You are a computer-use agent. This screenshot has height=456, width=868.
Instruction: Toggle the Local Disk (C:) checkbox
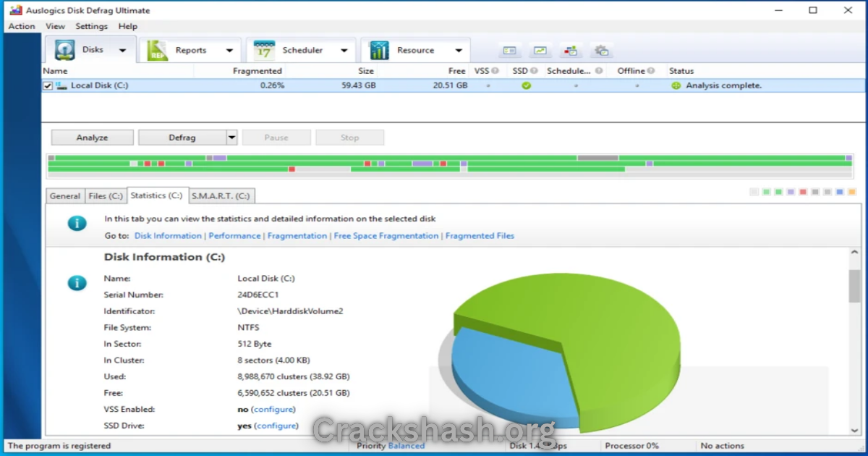48,85
